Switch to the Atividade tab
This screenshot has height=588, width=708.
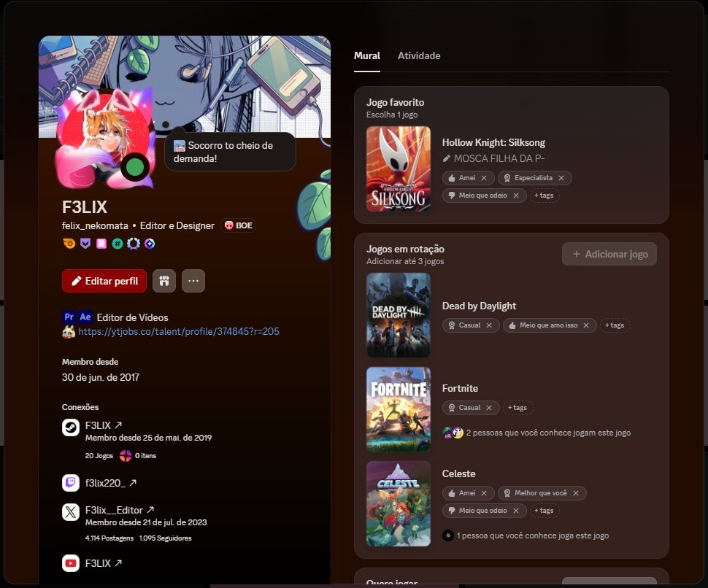[419, 56]
